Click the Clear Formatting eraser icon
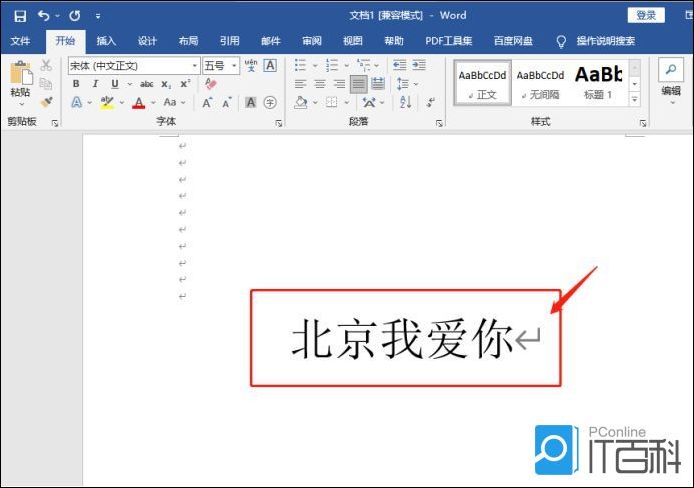Viewport: 694px width, 488px height. click(211, 83)
